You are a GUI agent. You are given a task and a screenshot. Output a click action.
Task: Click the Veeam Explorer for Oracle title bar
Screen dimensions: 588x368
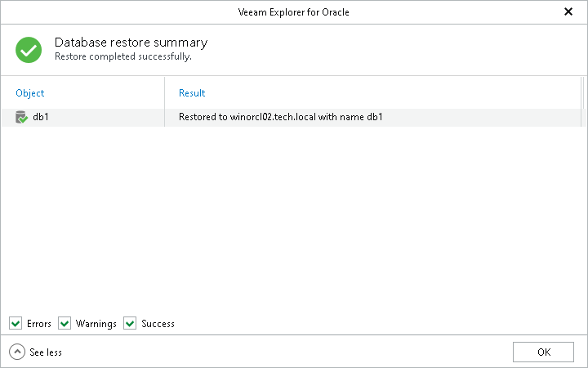[293, 11]
